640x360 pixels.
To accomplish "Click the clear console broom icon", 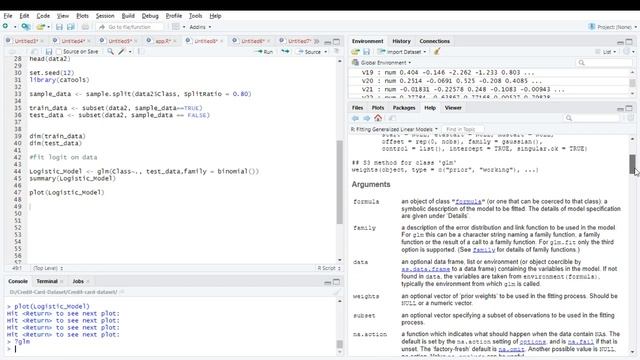I will (x=336, y=292).
